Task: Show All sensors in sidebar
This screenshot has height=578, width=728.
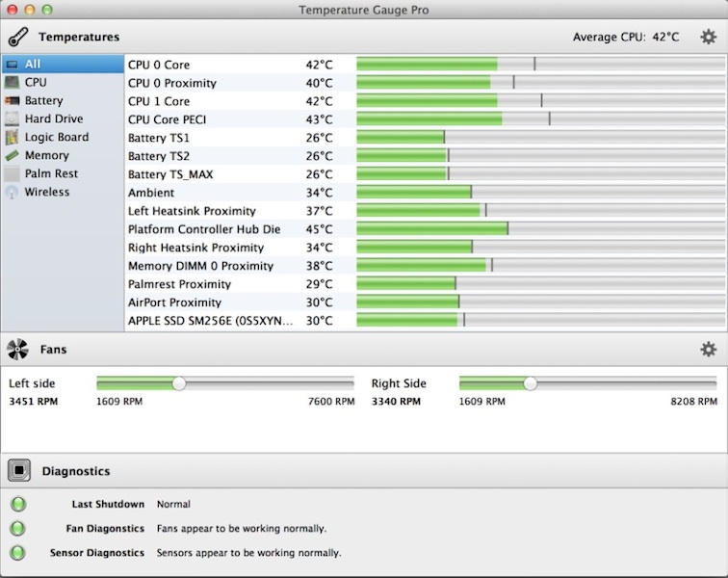Action: pyautogui.click(x=33, y=65)
